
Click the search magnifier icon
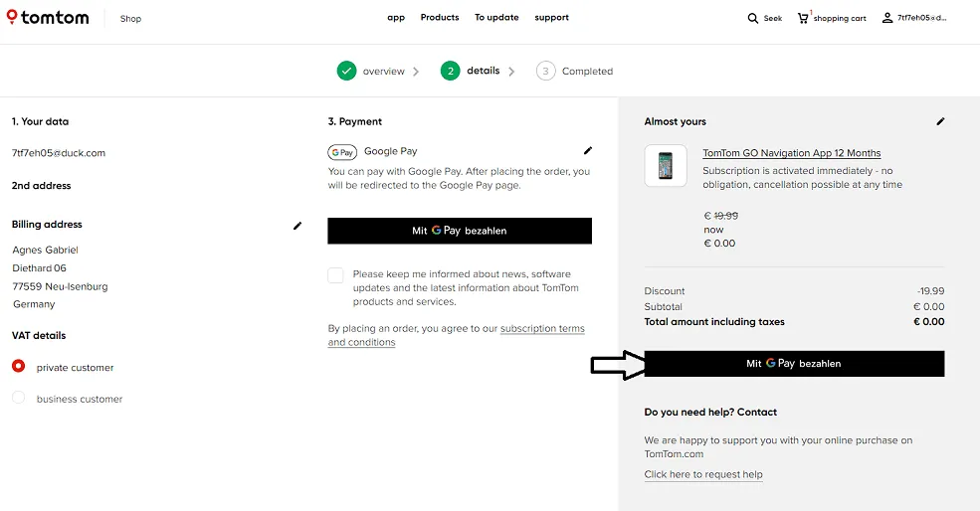point(753,18)
